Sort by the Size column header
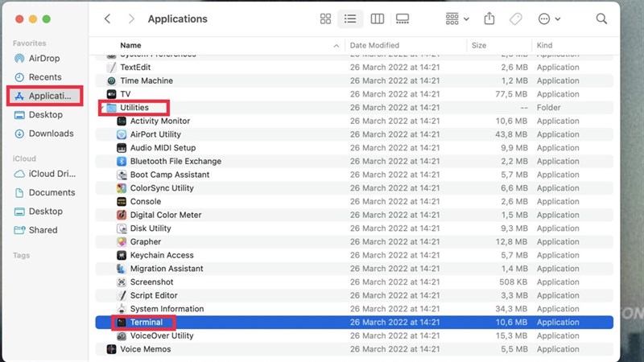644x362 pixels. click(479, 45)
